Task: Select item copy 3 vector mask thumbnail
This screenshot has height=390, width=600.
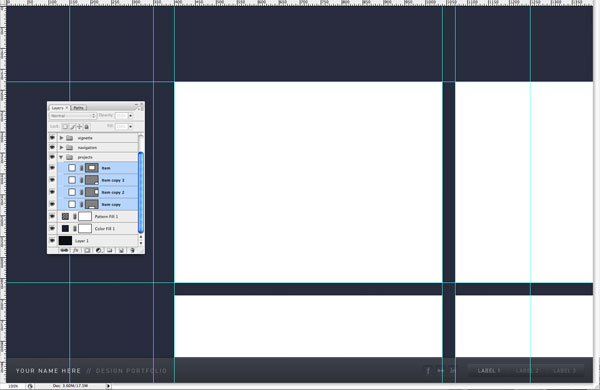Action: (92, 180)
